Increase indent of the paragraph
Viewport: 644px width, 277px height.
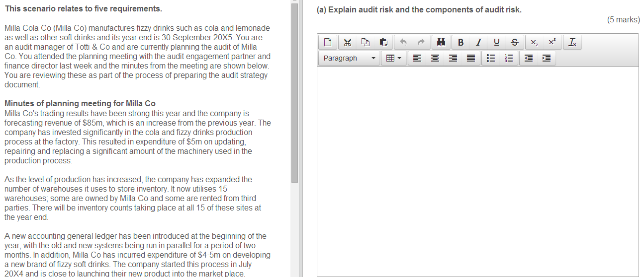point(546,59)
